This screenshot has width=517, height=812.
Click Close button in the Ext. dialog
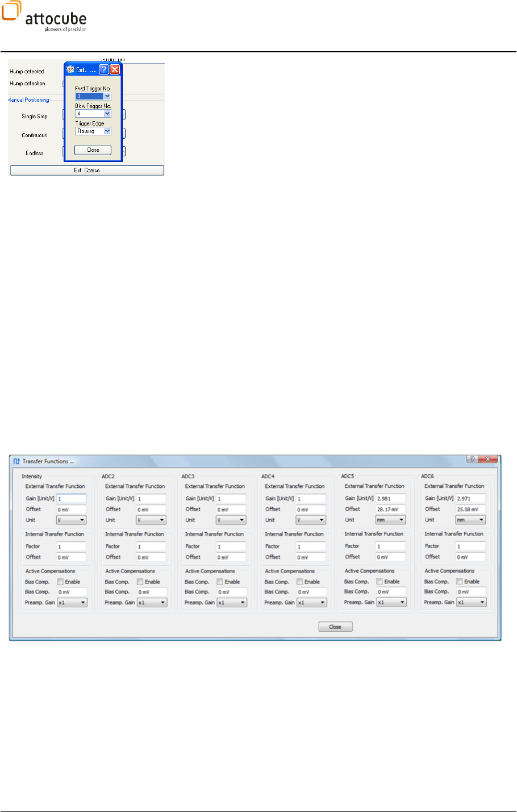pos(93,150)
